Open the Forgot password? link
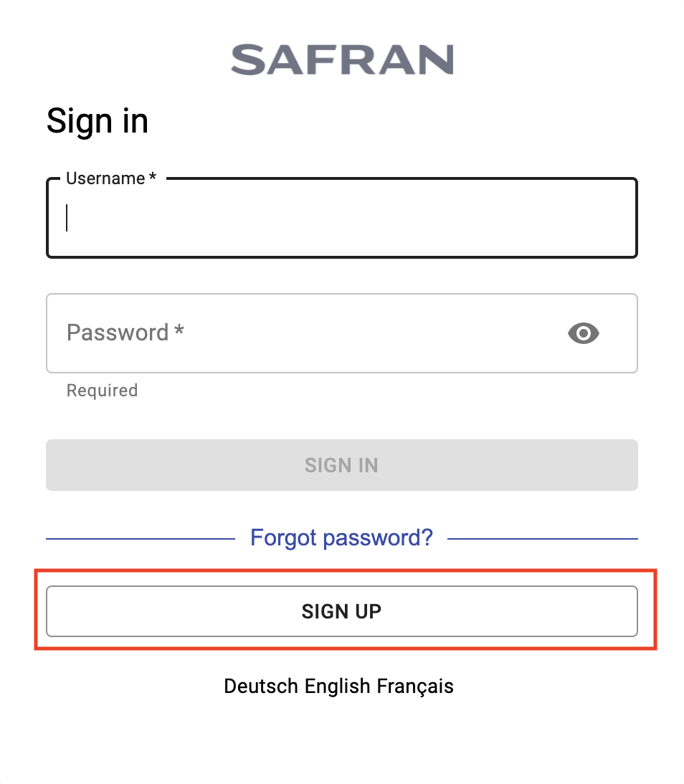Image resolution: width=684 pixels, height=784 pixels. (x=341, y=537)
